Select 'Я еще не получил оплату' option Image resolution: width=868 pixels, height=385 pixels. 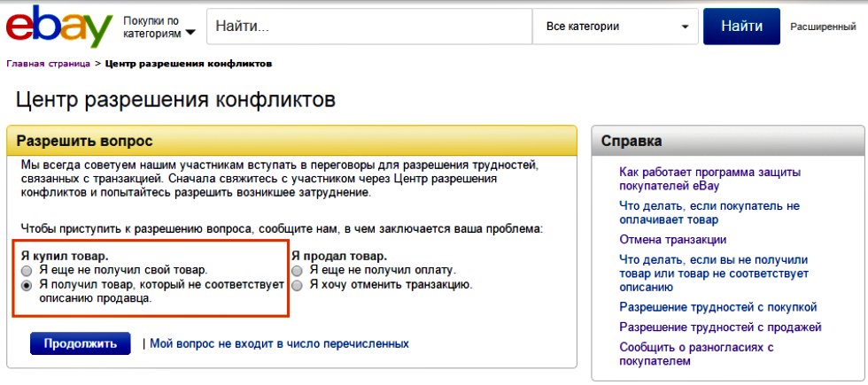(x=298, y=271)
